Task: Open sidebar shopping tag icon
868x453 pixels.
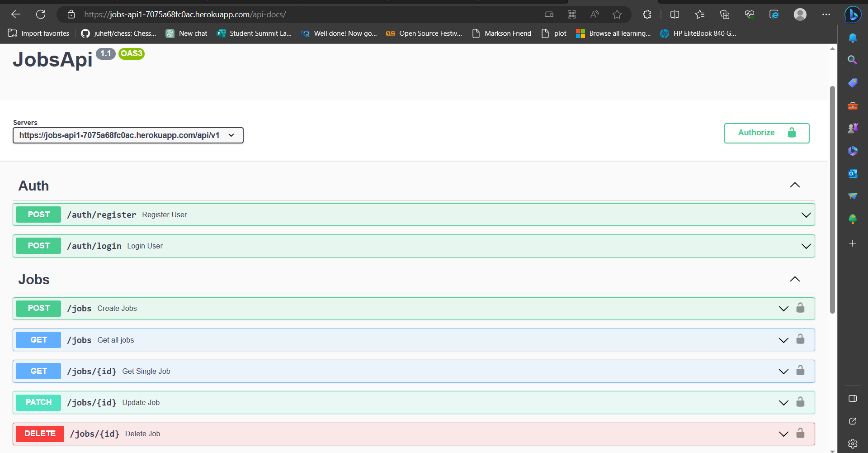Action: (853, 83)
